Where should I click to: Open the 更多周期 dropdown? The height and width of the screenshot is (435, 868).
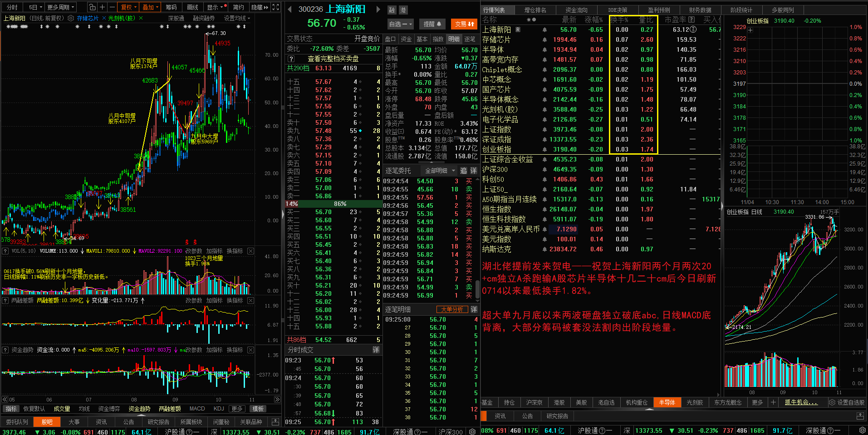60,7
